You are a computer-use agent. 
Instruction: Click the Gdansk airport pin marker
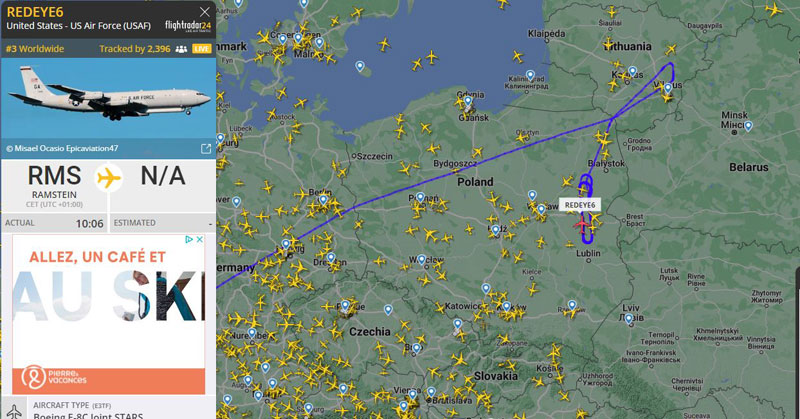468,101
